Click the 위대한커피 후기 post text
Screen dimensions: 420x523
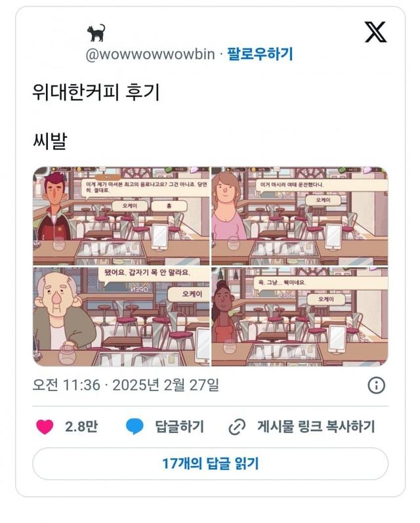(96, 92)
